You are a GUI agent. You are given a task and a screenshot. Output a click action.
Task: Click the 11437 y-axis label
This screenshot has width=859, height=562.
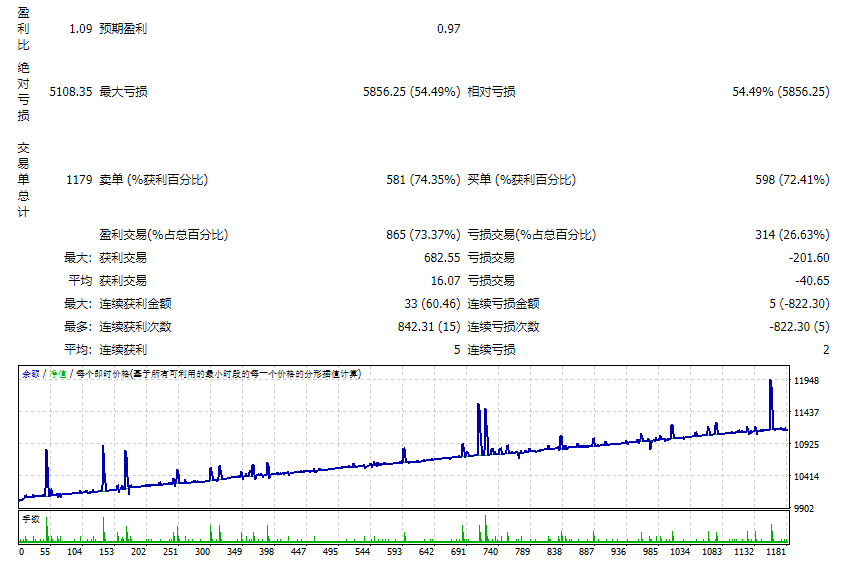click(806, 413)
